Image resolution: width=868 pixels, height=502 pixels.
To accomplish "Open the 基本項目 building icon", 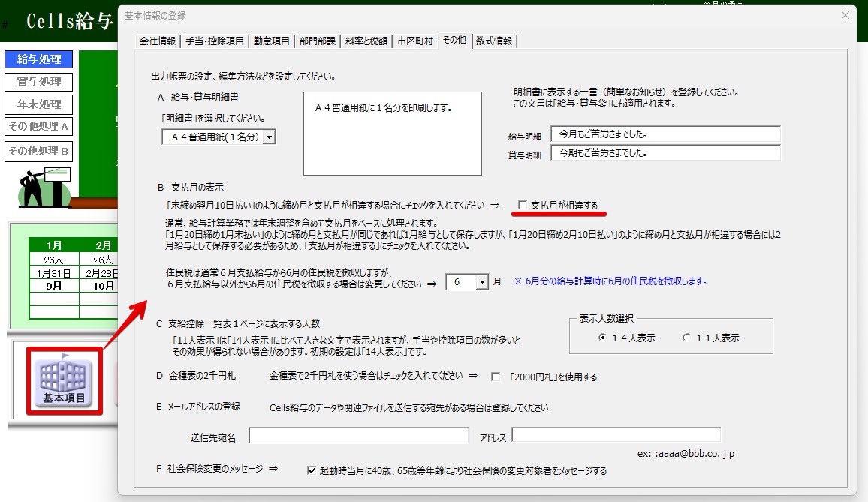I will (x=64, y=381).
